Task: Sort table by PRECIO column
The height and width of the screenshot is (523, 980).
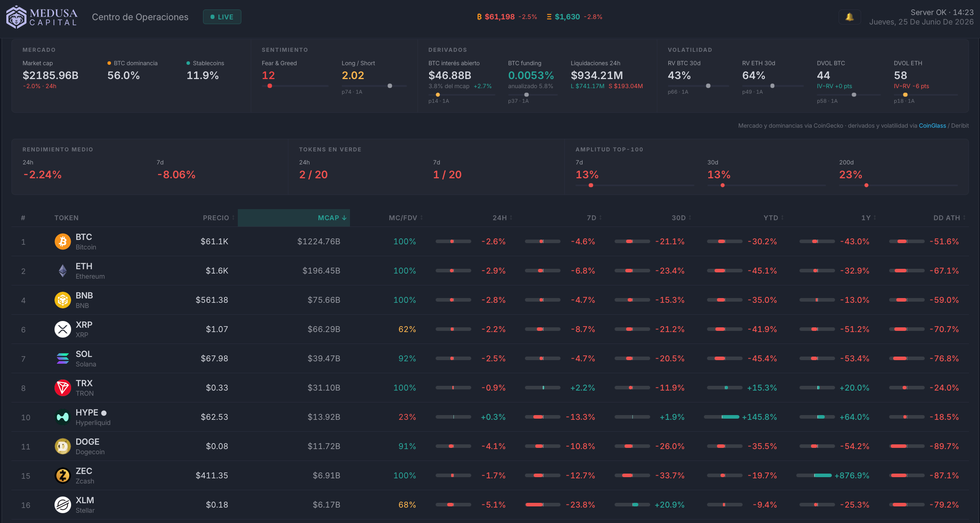Action: [218, 218]
